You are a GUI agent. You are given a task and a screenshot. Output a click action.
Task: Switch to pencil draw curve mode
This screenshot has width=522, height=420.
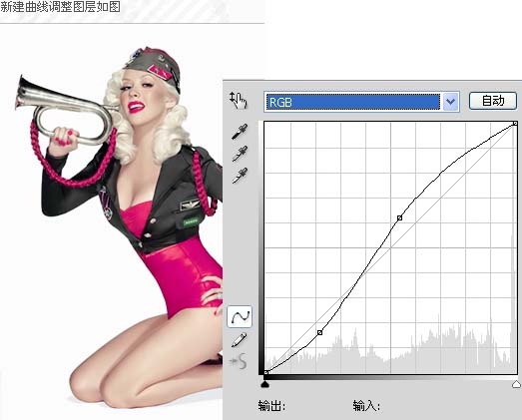(239, 340)
